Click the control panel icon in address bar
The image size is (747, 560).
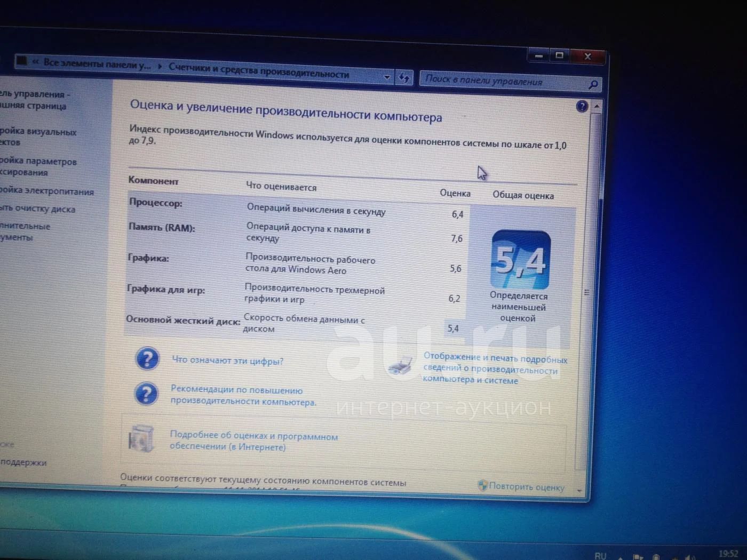[x=21, y=60]
